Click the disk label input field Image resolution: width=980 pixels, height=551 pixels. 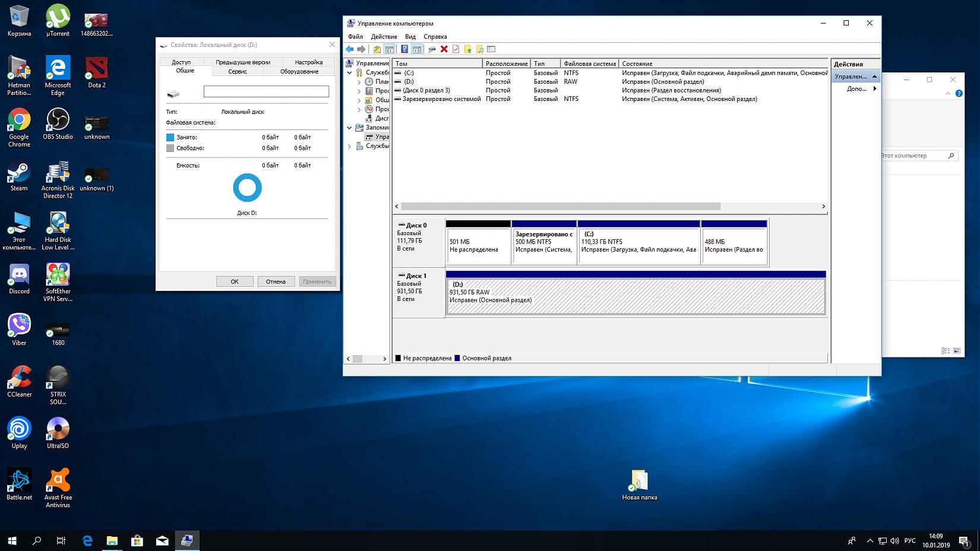click(265, 91)
